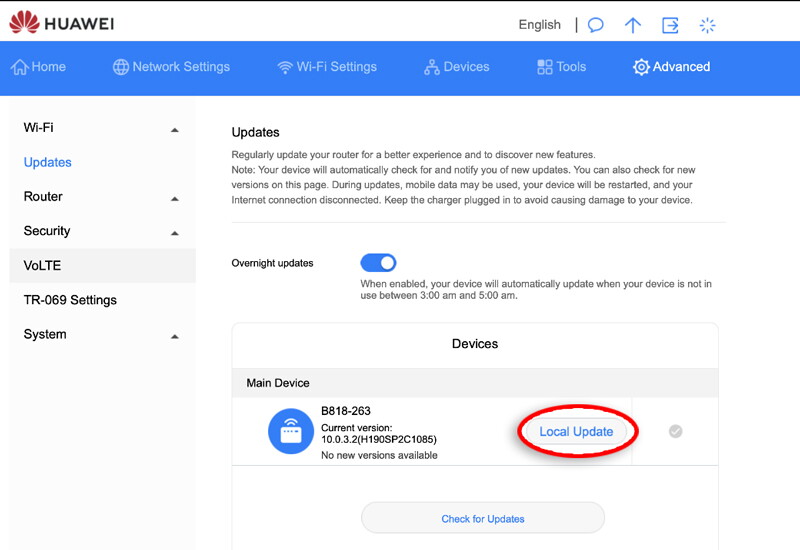Click the log out icon
This screenshot has width=800, height=550.
click(x=670, y=24)
